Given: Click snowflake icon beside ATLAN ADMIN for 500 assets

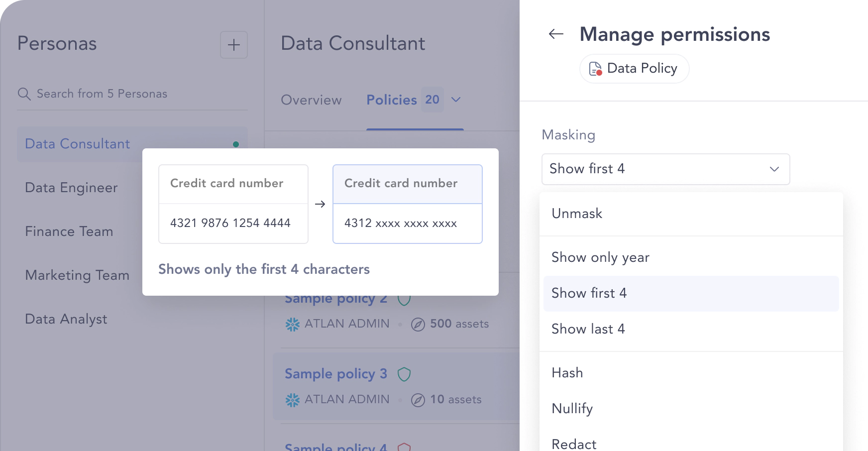Looking at the screenshot, I should pyautogui.click(x=293, y=325).
